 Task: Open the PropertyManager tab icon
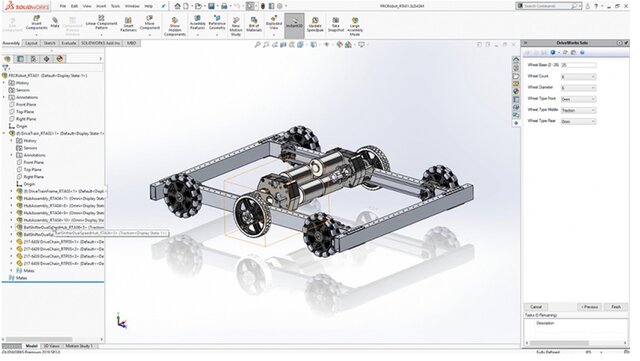20,59
